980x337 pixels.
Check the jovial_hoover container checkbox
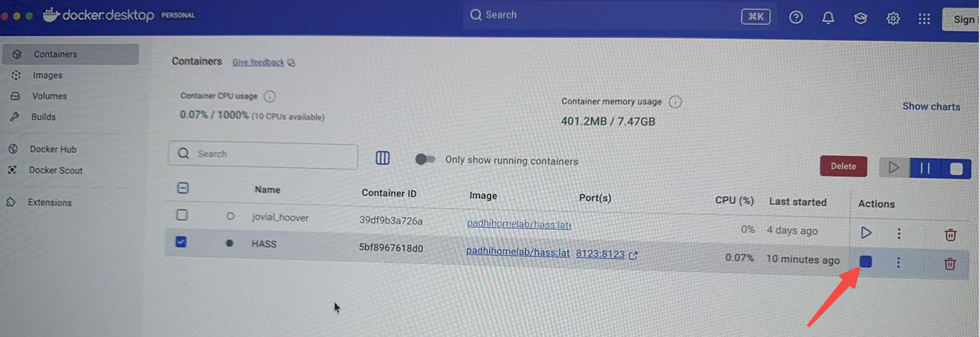[x=182, y=215]
